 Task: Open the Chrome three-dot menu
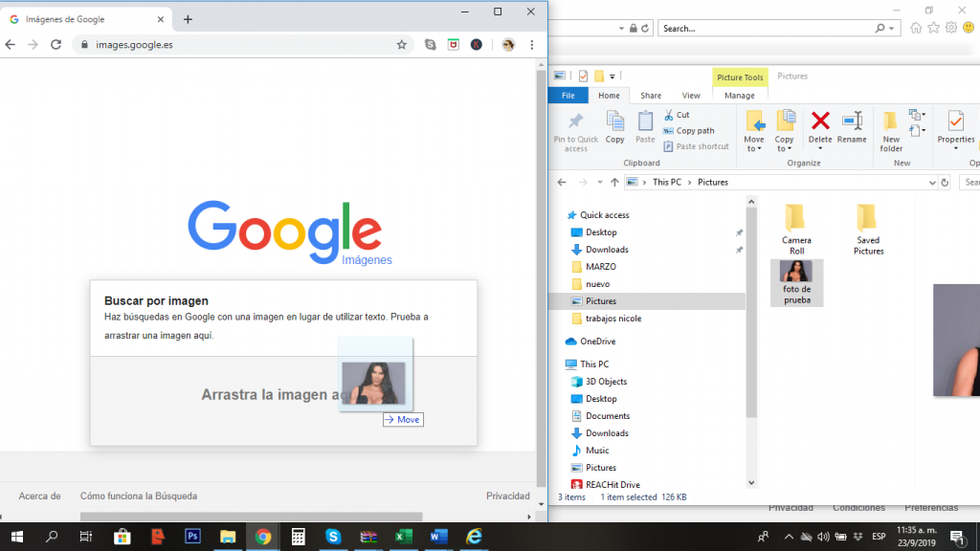(532, 44)
